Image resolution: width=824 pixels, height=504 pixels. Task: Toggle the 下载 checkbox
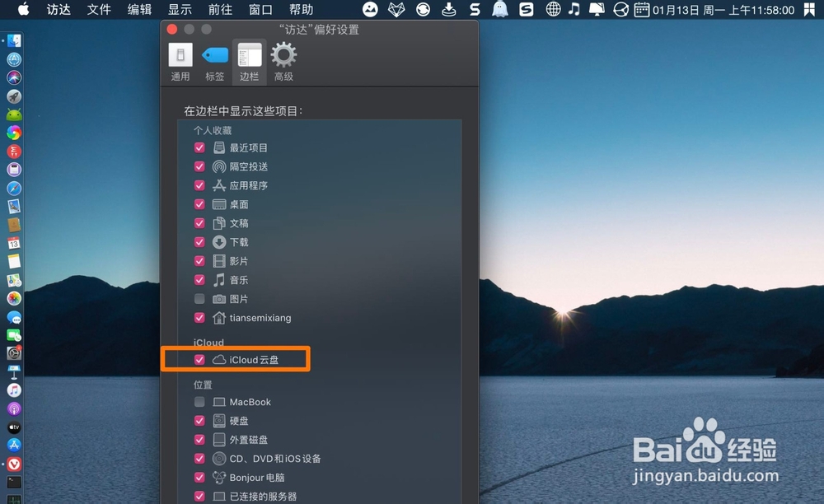(x=199, y=242)
